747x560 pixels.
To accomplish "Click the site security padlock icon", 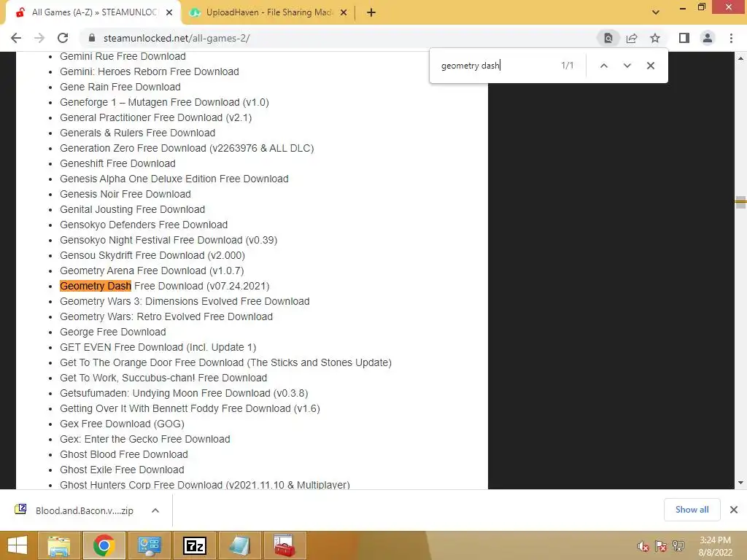I will click(93, 38).
